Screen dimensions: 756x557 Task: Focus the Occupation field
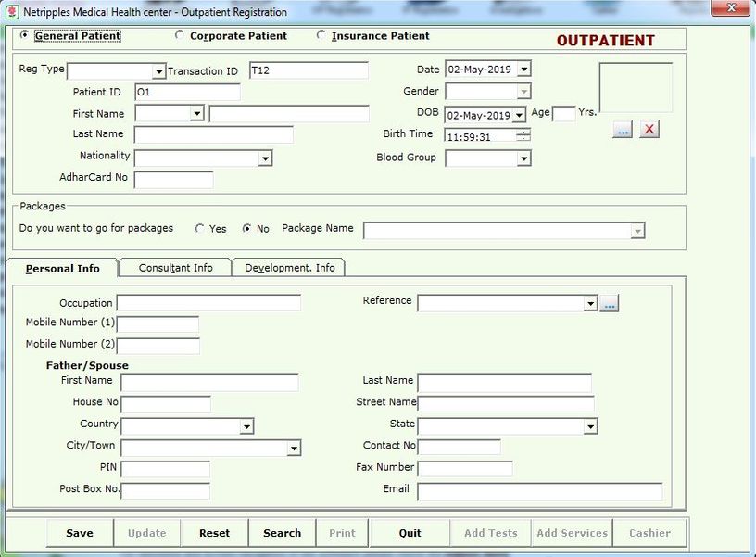point(208,303)
